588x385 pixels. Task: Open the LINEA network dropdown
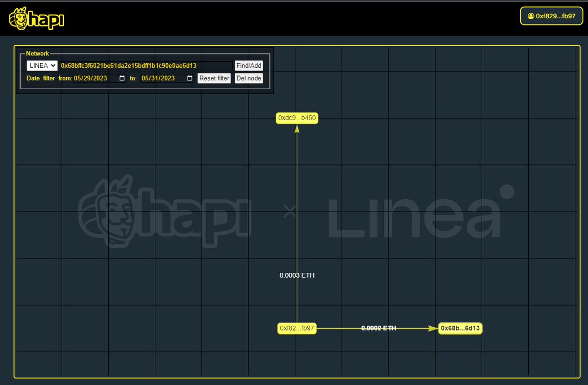pyautogui.click(x=42, y=66)
